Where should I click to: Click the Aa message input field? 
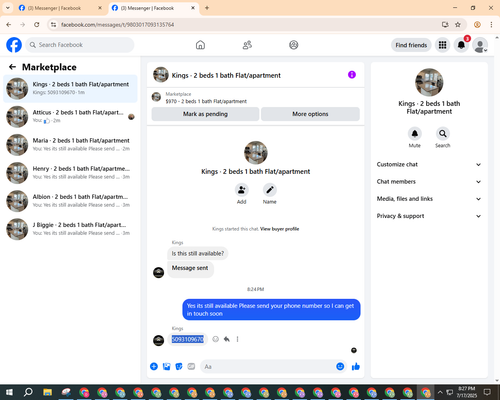(267, 367)
